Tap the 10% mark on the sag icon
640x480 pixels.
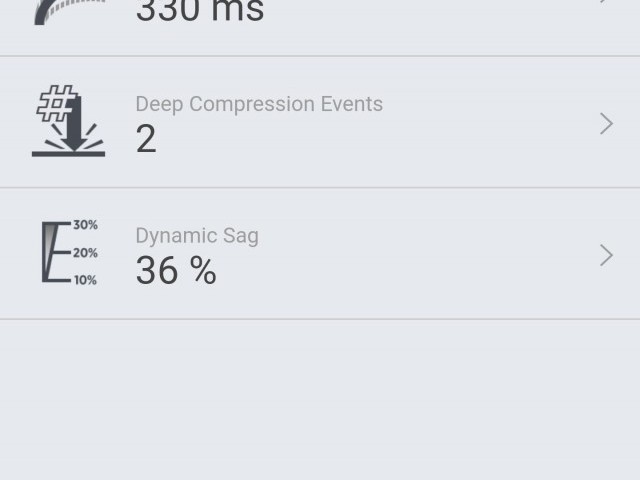coord(85,280)
